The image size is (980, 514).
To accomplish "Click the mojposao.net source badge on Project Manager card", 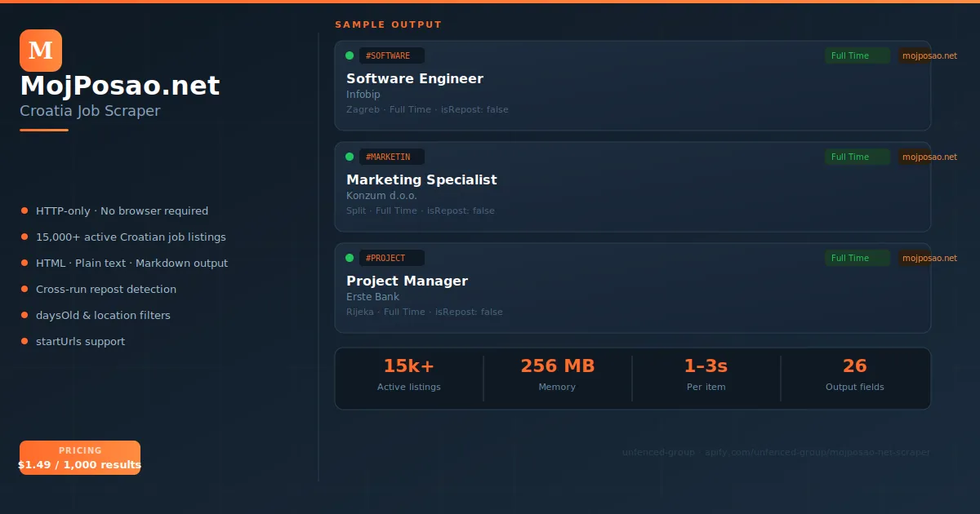I will [929, 258].
